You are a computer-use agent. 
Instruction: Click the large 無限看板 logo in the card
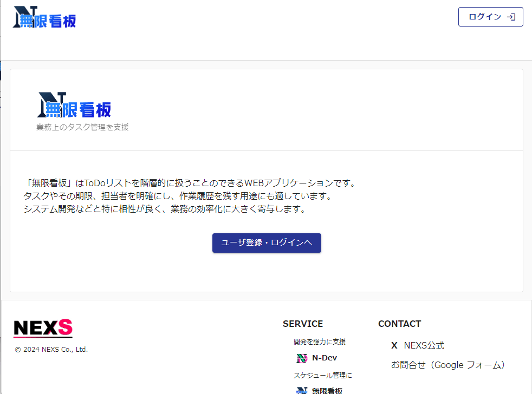[74, 105]
